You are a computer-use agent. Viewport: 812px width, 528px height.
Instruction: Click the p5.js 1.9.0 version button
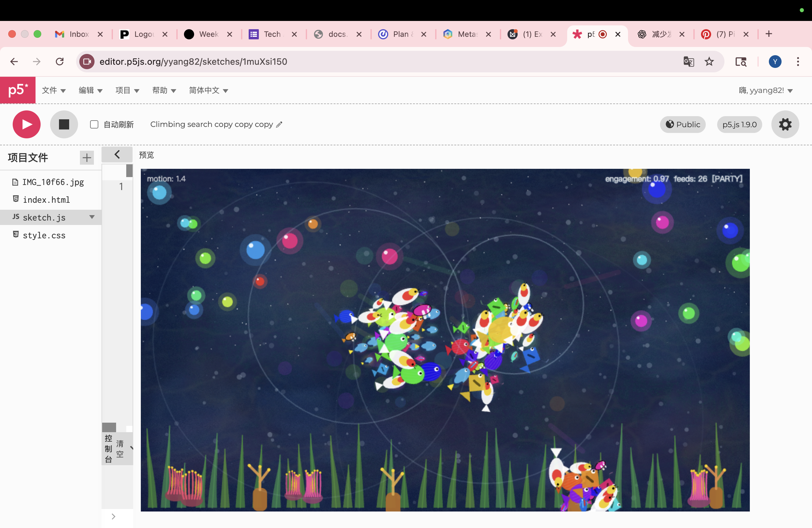point(739,125)
